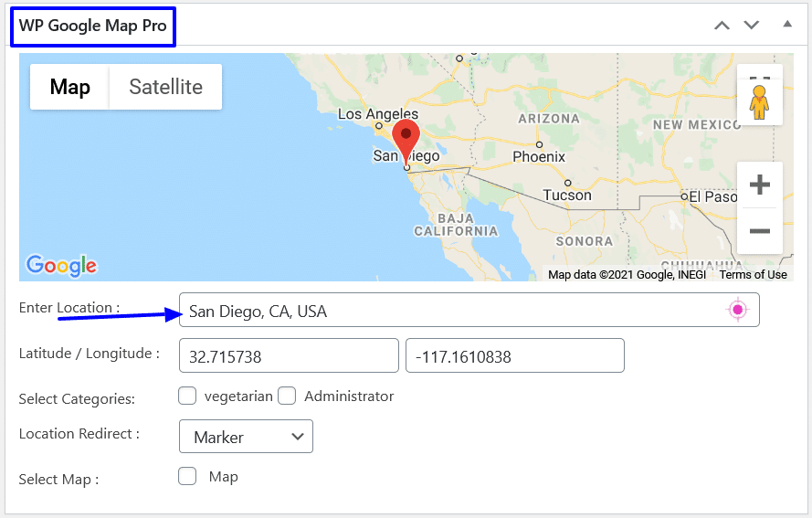Click the Latitude field showing 32.715738

coord(289,356)
